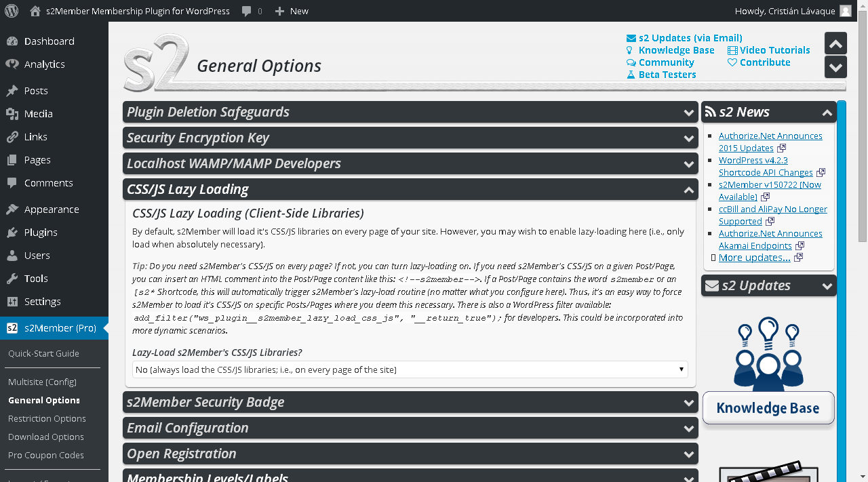Expand the Open Registration section

click(410, 454)
